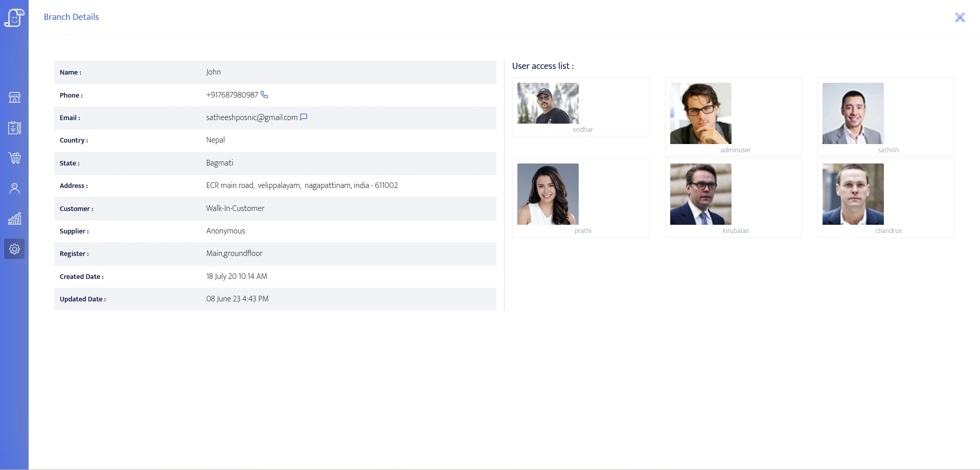
Task: Click the Branch Details heading
Action: (x=71, y=17)
